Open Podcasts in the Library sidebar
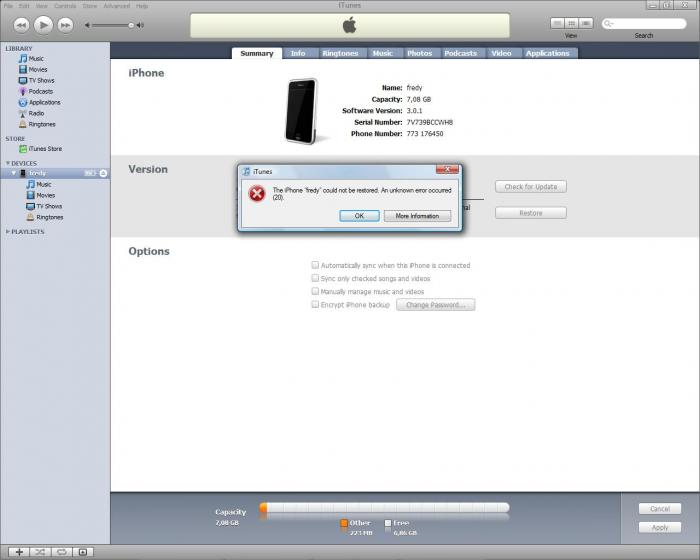 (40, 91)
